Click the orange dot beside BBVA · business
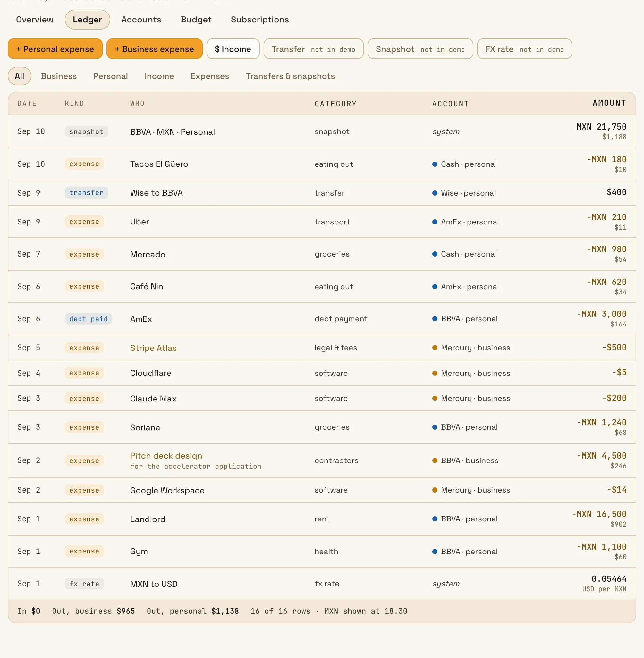Screen dimensions: 644x658 pyautogui.click(x=435, y=460)
